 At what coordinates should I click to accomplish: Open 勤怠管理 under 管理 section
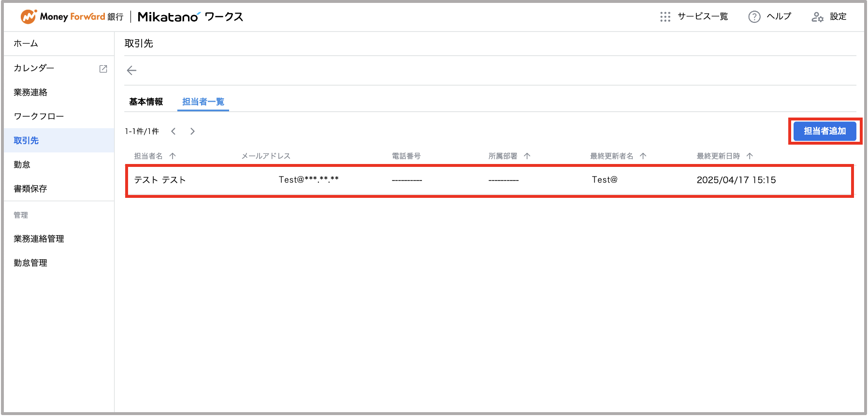point(30,263)
